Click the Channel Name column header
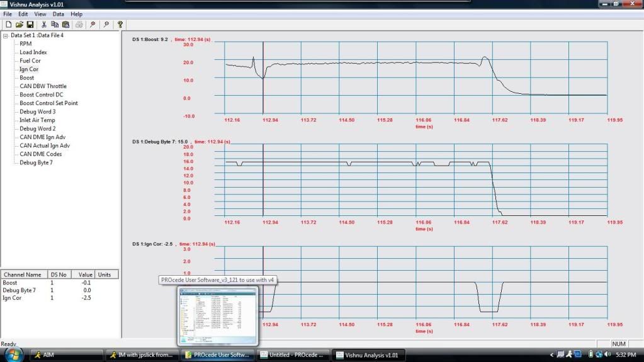Viewport: 644px width, 362px height. click(x=24, y=275)
